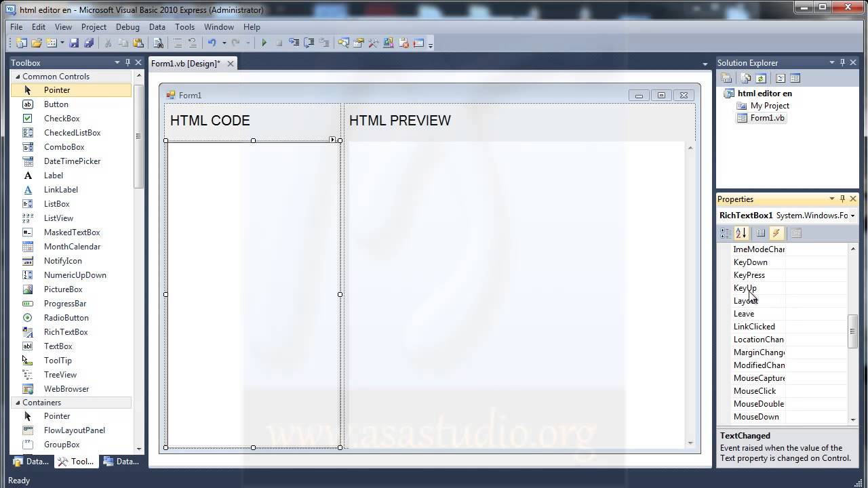Click the Paste clipboard icon
868x488 pixels.
coord(138,43)
